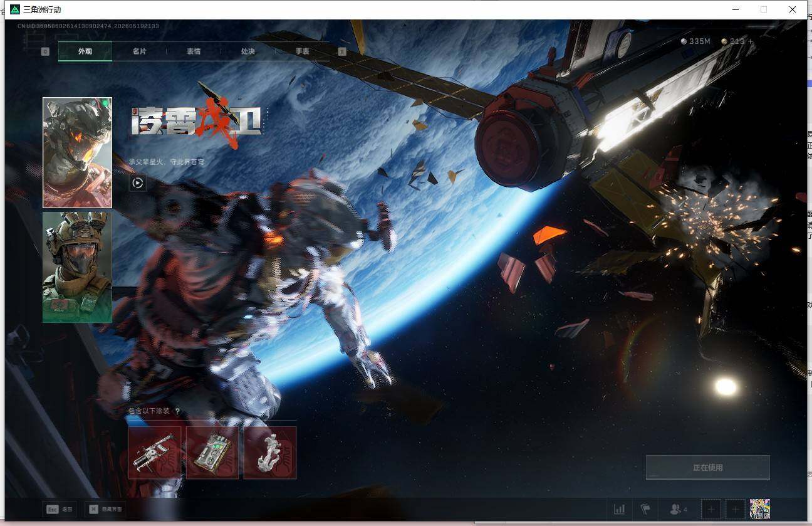
Task: Click the 三角洲行动 app icon in title bar
Action: tap(15, 9)
